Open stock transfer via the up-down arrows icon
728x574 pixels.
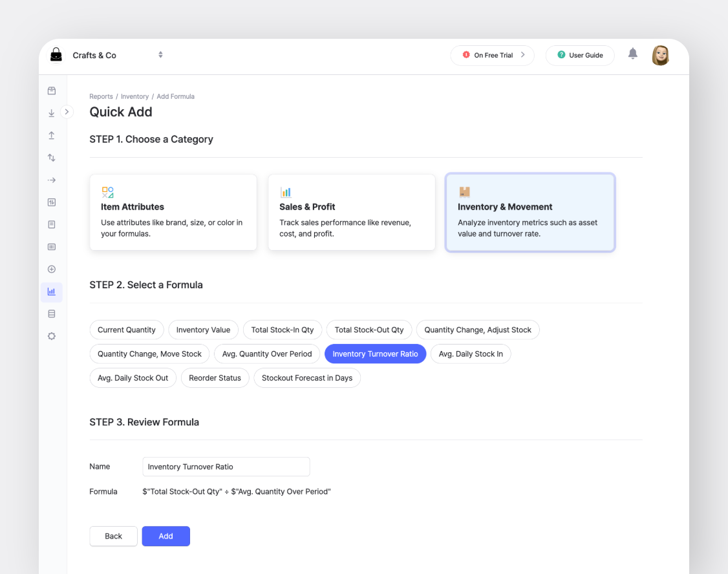click(51, 157)
